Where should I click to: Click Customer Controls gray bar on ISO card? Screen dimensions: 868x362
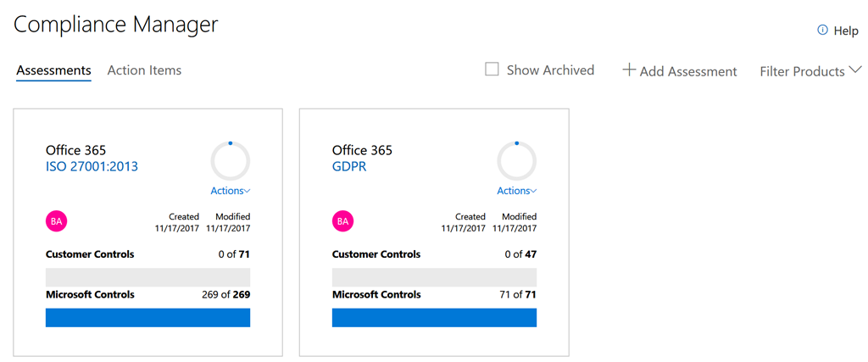pyautogui.click(x=147, y=277)
